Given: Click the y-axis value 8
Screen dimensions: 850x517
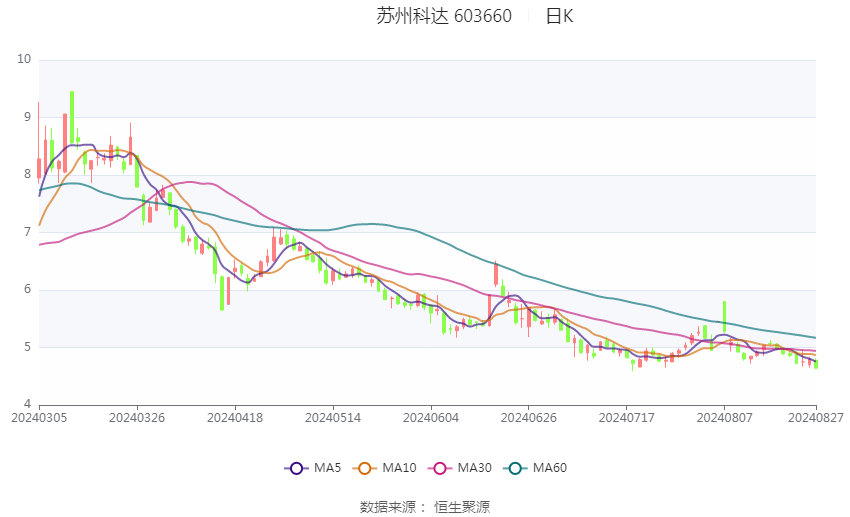Looking at the screenshot, I should pyautogui.click(x=28, y=174).
